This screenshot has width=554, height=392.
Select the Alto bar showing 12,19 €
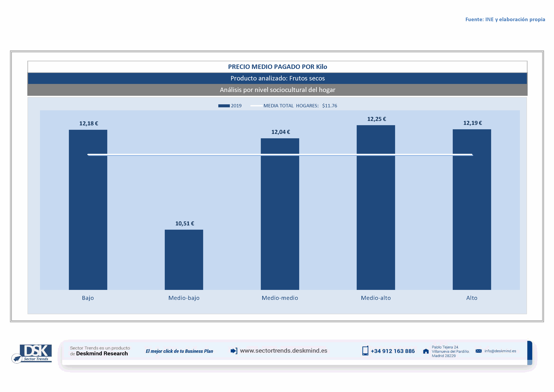472,217
